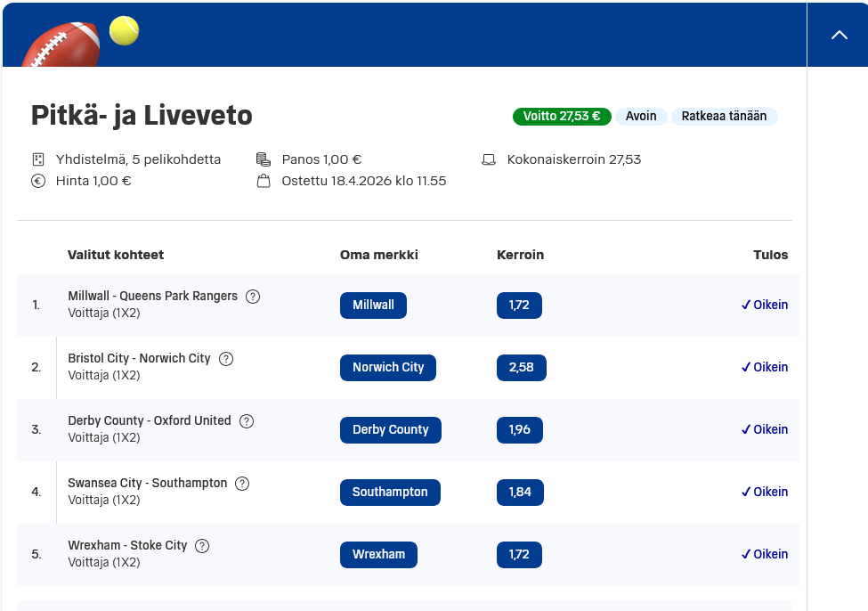Image resolution: width=868 pixels, height=611 pixels.
Task: Open help for Wrexham - Stoke City
Action: [x=202, y=546]
